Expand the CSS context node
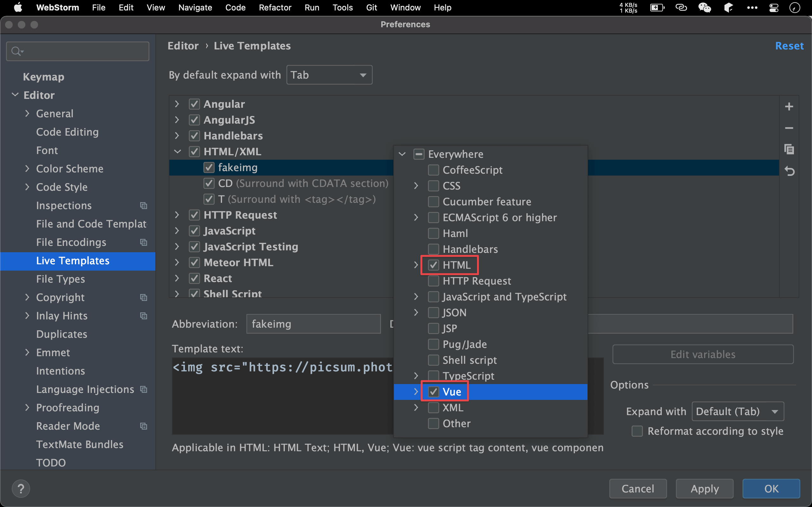812x507 pixels. tap(416, 186)
